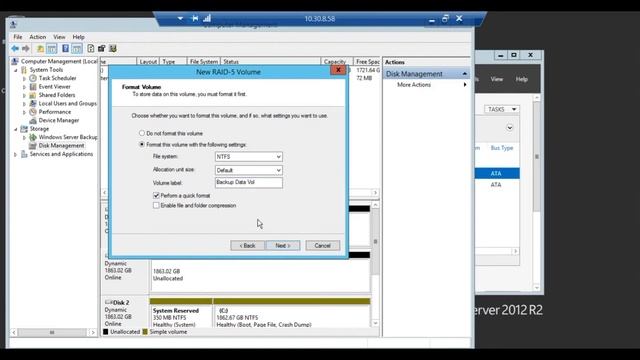Expand the Shared Folders node arrow
The width and height of the screenshot is (640, 360).
tap(24, 96)
